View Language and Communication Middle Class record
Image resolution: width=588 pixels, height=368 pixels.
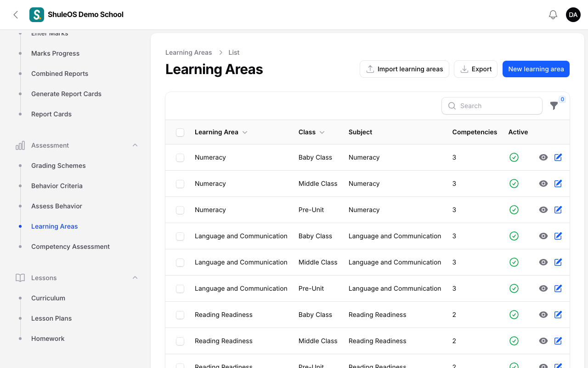coord(543,262)
